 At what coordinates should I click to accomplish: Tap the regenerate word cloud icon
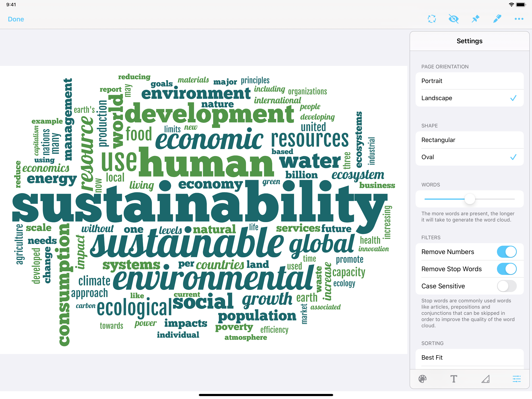(x=432, y=19)
